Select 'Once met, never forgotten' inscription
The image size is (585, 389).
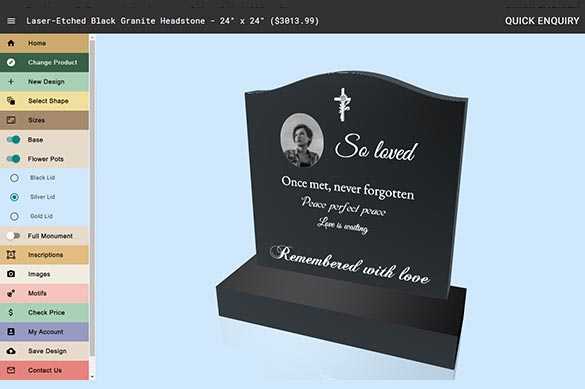[348, 188]
